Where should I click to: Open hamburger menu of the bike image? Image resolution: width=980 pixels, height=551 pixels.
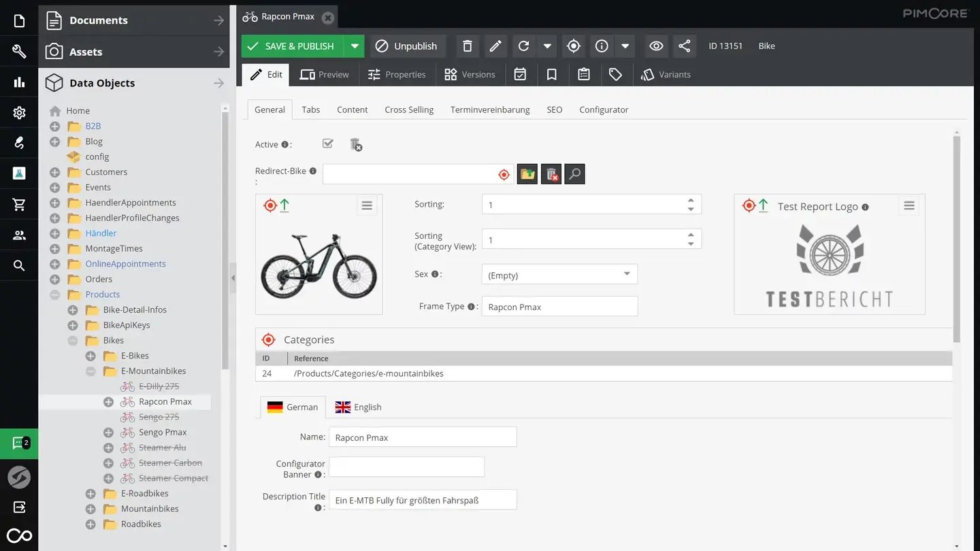[367, 205]
